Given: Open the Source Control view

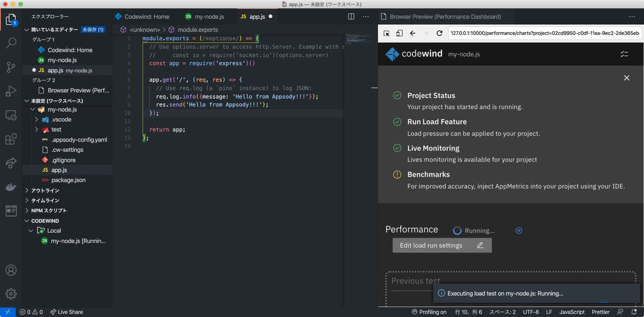Looking at the screenshot, I should (11, 67).
